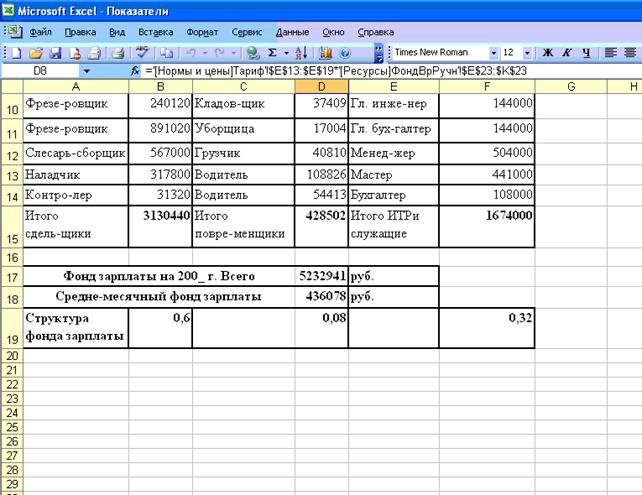
Task: Select the cell 'Уборщица'
Action: (244, 130)
